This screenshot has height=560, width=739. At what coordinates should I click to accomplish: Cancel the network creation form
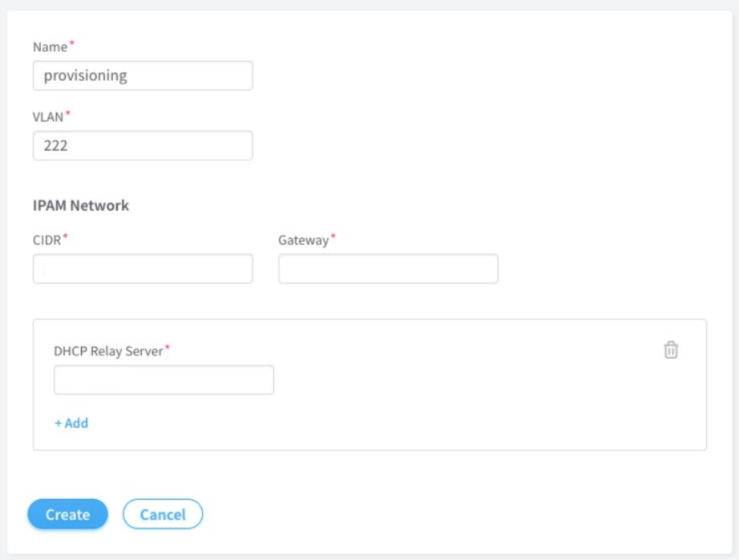point(163,514)
